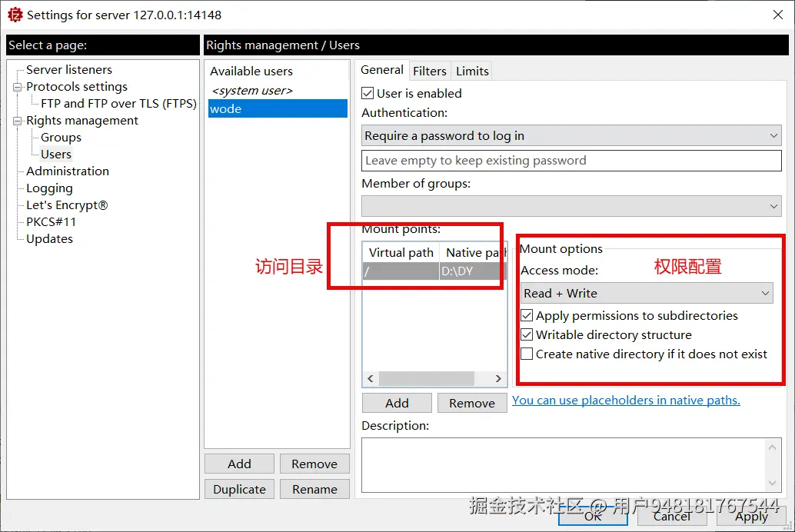Open the Updates page
Screen dimensions: 795x532
click(x=49, y=239)
